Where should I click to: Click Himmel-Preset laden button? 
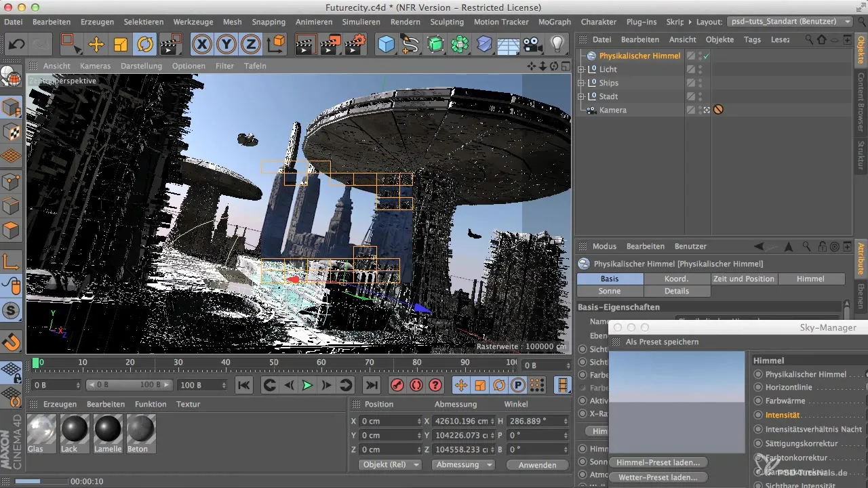click(658, 462)
